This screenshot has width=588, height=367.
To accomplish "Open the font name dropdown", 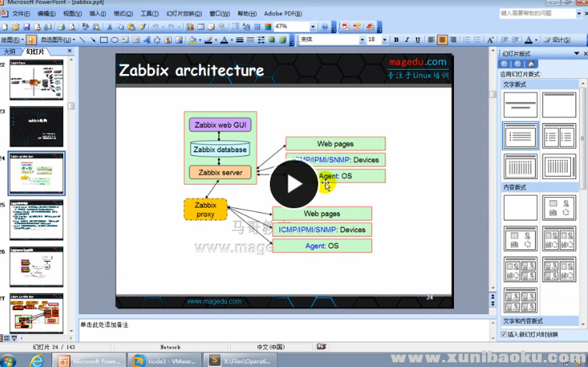I will (362, 40).
